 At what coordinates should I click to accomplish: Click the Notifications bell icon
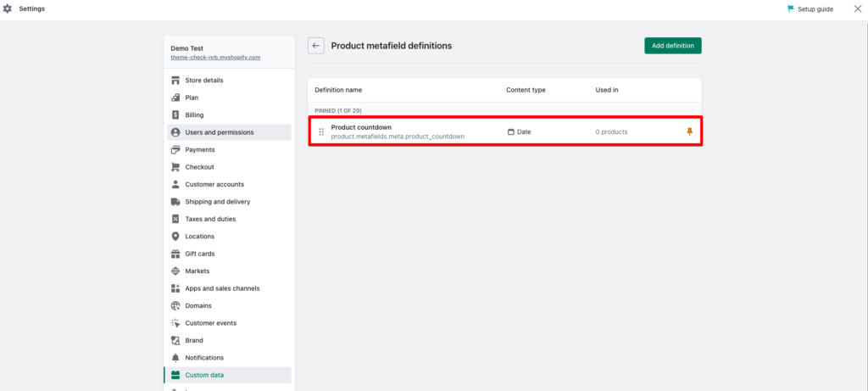point(175,358)
